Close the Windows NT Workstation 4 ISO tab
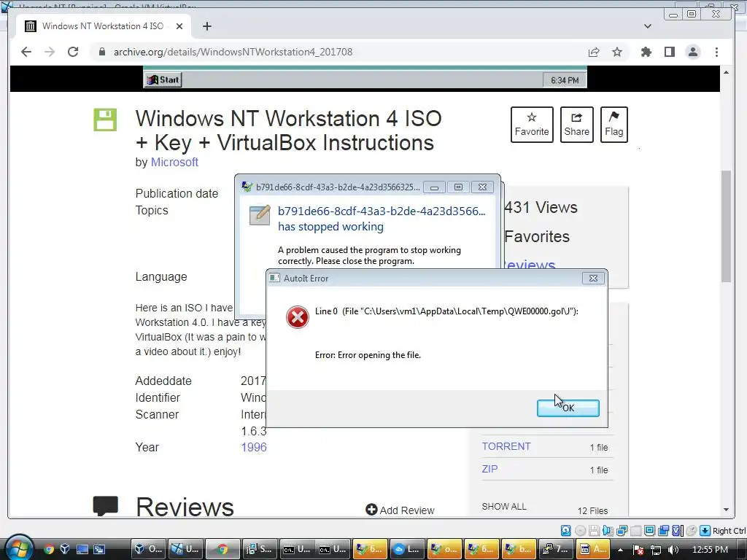The image size is (747, 560). (x=179, y=26)
